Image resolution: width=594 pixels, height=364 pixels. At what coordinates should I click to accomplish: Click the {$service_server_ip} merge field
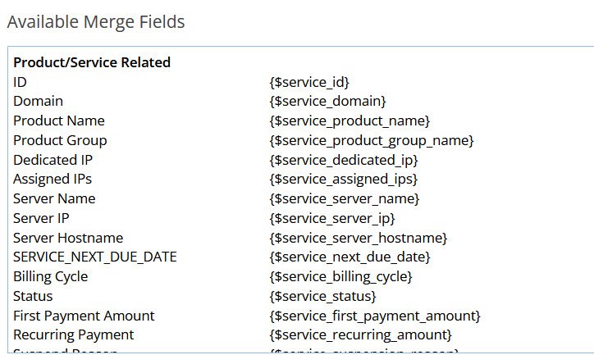331,218
